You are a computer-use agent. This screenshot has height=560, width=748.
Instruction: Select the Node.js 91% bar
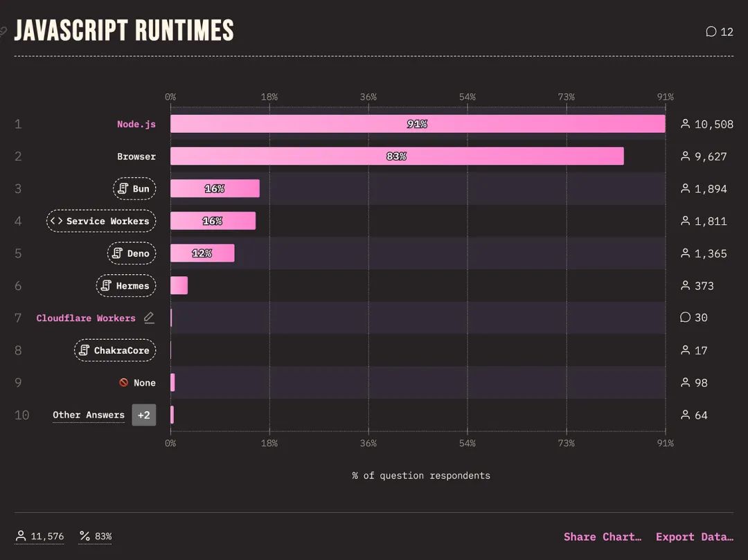tap(418, 124)
